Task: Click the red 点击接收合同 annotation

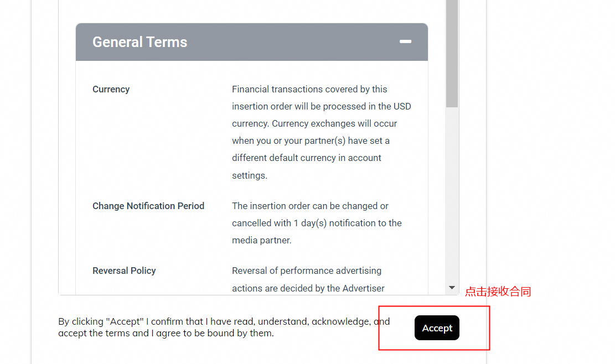Action: pyautogui.click(x=498, y=292)
